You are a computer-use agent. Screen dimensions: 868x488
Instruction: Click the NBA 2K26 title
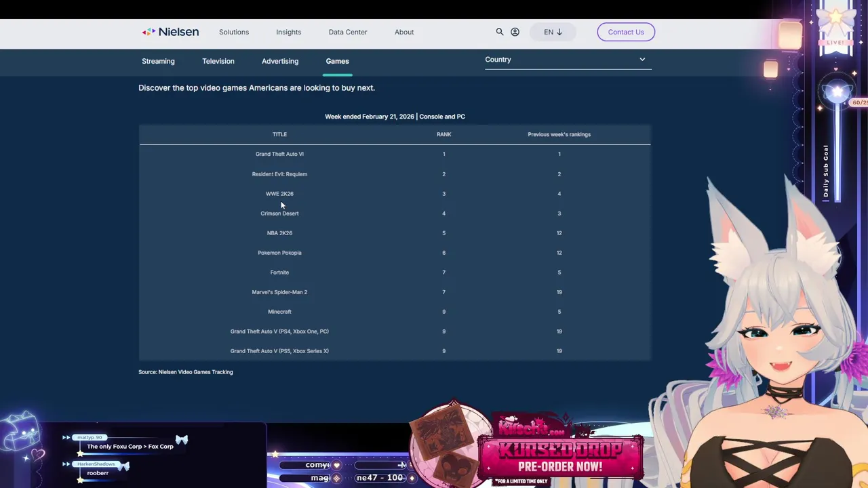pos(279,233)
